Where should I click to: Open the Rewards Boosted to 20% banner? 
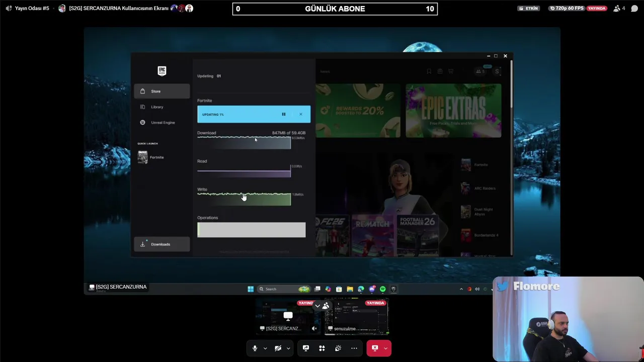point(358,111)
